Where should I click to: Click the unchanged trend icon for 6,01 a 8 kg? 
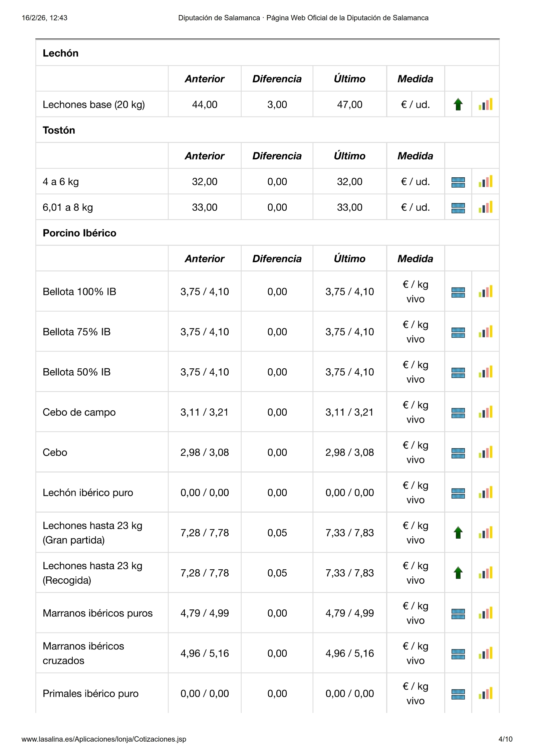pyautogui.click(x=458, y=208)
